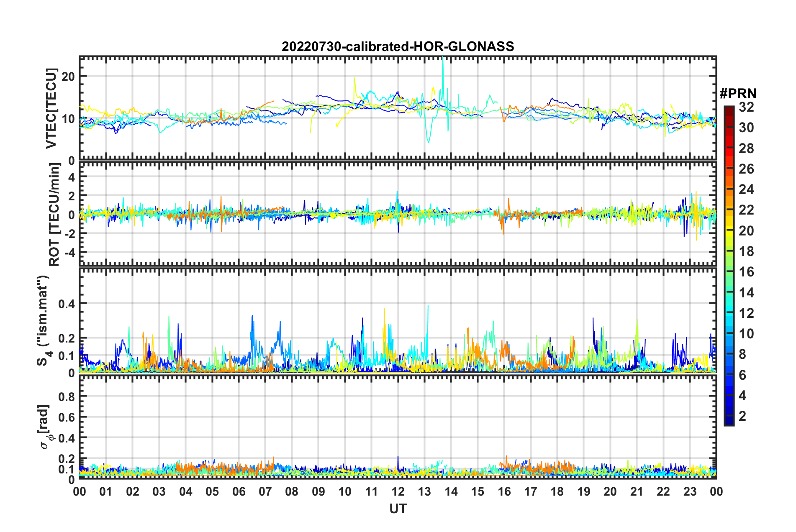The height and width of the screenshot is (532, 796).
Task: Click UT axis hour label "17"
Action: [531, 491]
